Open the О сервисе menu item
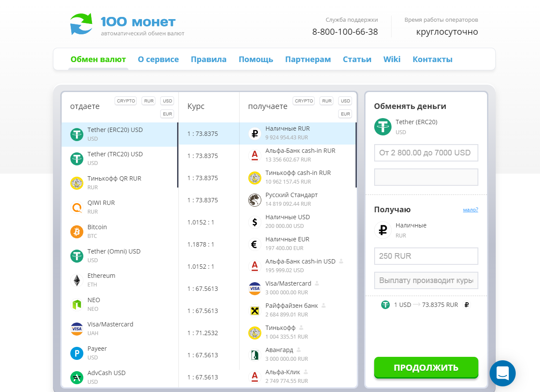 (x=158, y=59)
